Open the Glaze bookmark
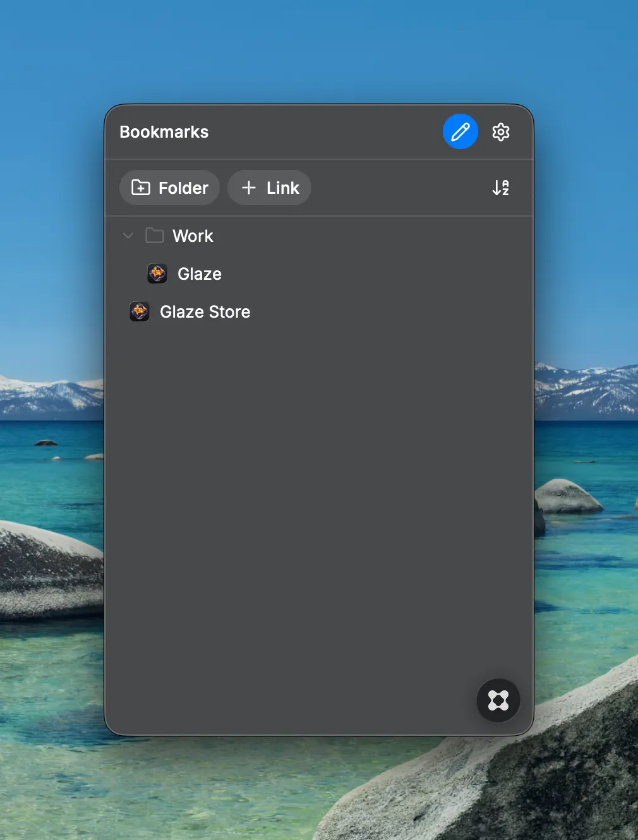This screenshot has width=638, height=840. pos(319,273)
